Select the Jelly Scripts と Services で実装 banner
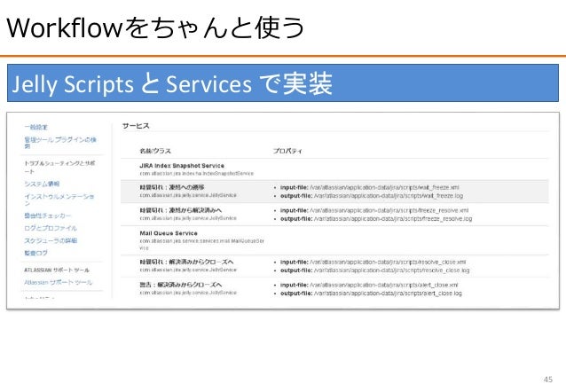The height and width of the screenshot is (392, 566). [x=283, y=83]
